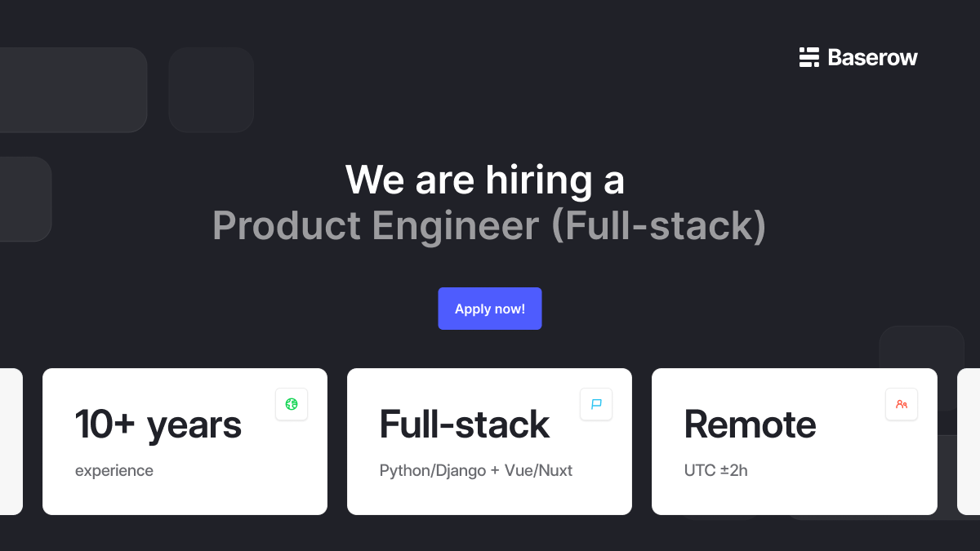
Task: Click the Baserow wordmark text
Action: tap(872, 58)
